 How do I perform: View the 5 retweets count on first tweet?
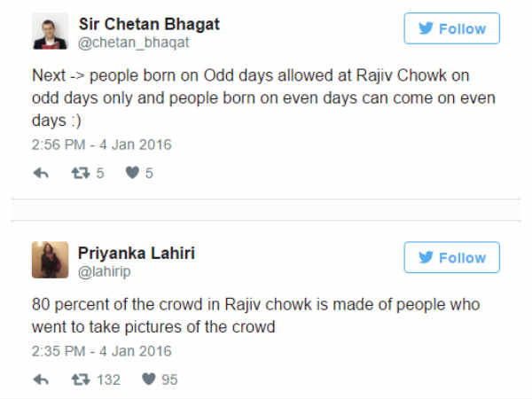[99, 174]
